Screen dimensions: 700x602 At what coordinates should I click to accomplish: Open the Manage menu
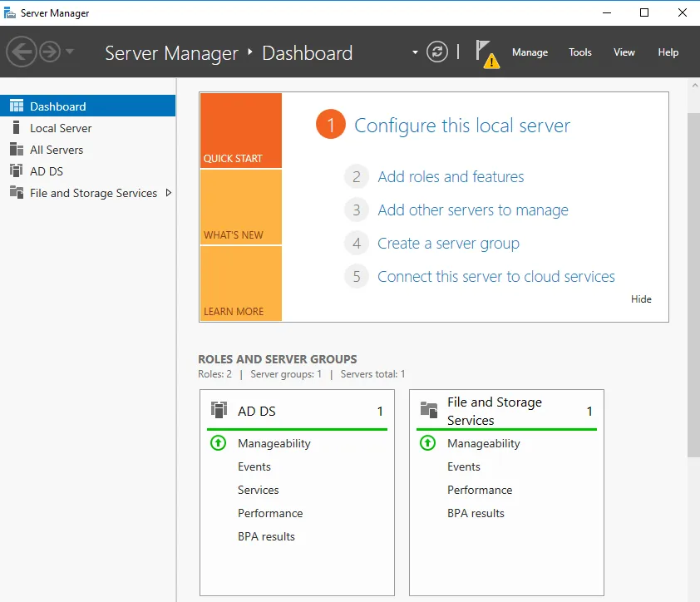pyautogui.click(x=530, y=52)
